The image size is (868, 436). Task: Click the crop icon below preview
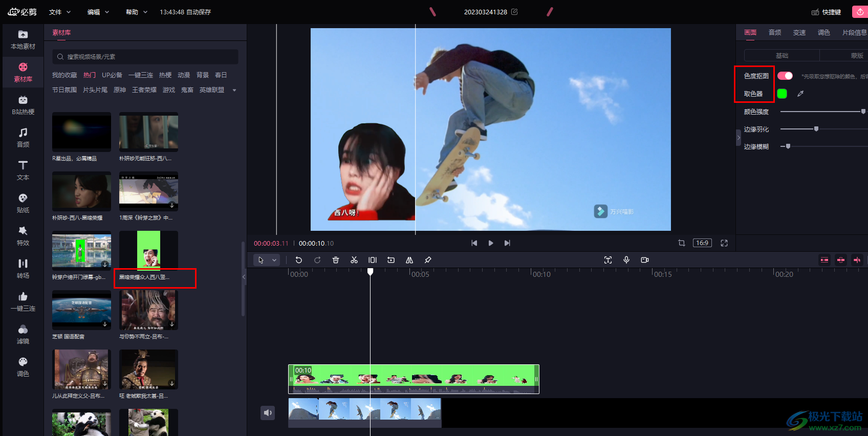tap(682, 243)
